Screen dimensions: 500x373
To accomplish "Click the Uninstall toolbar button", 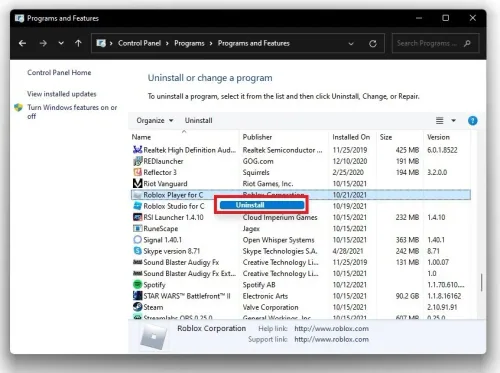I will point(198,120).
